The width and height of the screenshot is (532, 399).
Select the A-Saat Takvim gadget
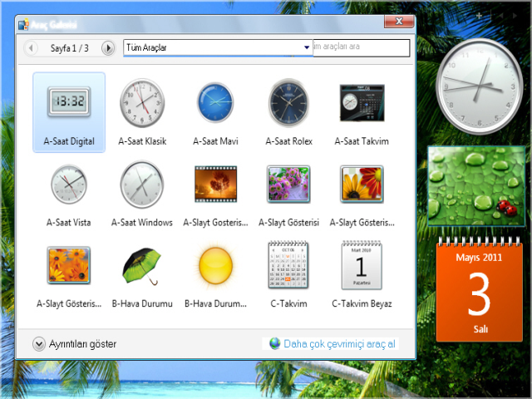pyautogui.click(x=362, y=113)
